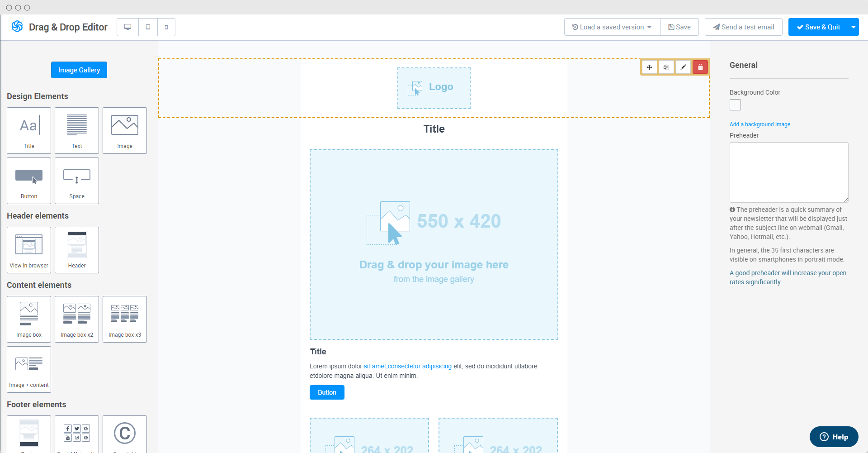
Task: Select the desktop preview icon
Action: [x=128, y=27]
